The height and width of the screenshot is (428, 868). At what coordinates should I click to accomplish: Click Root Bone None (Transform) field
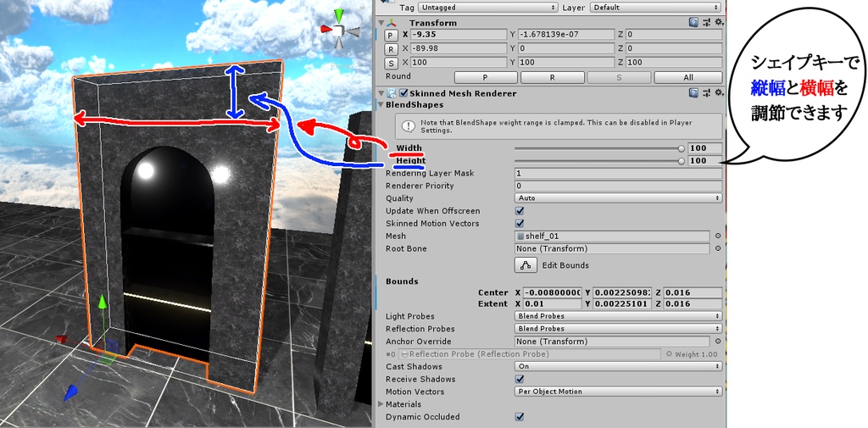[612, 248]
